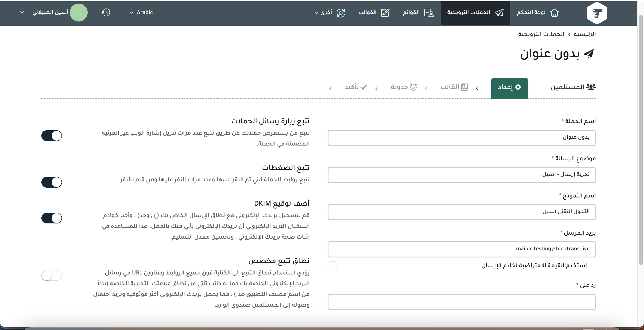Enable custom tracking domain toggle

point(52,275)
